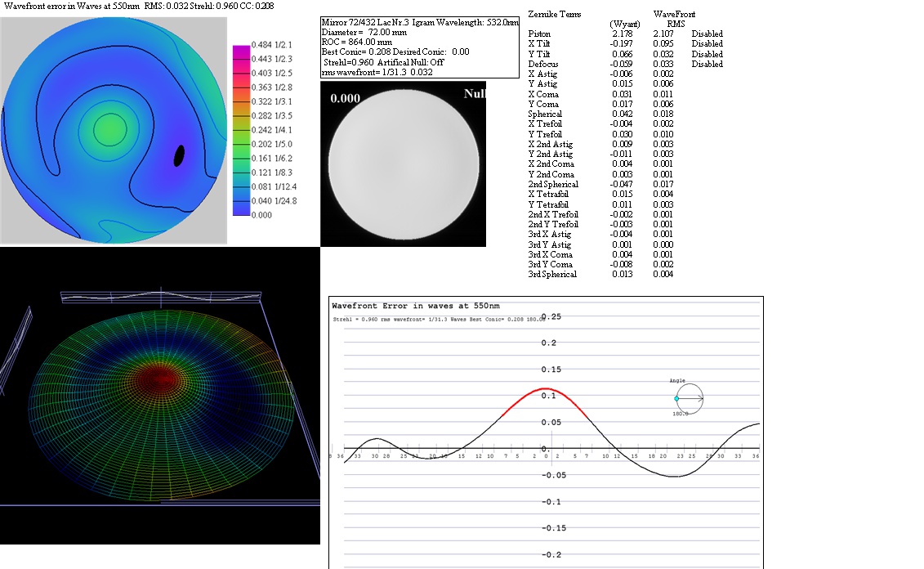Click the Desired Conic value in mirror info
The image size is (924, 569).
point(460,52)
